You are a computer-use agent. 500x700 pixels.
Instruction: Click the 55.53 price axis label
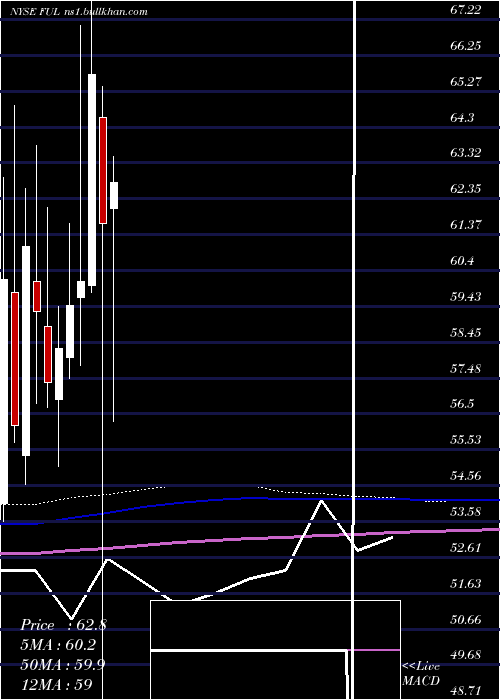466,440
